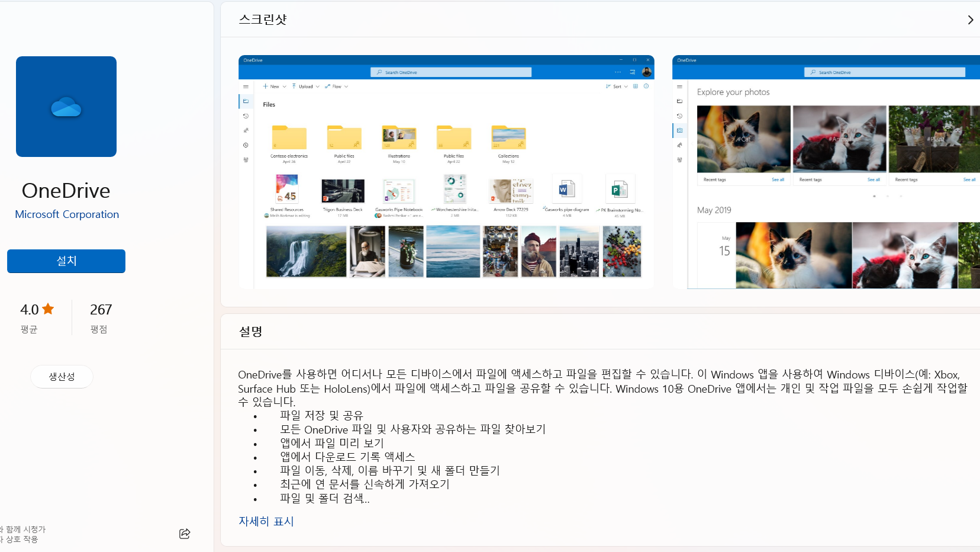Click the OneDrive cloud app logo

tap(66, 107)
